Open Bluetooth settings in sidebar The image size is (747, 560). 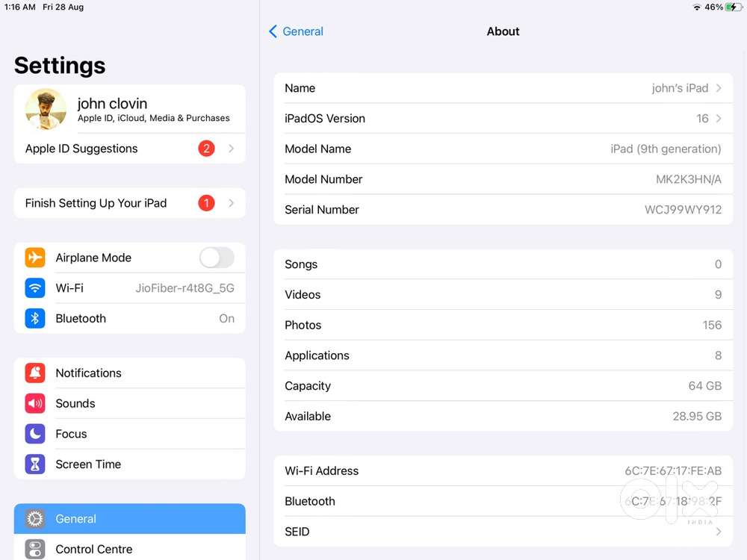point(129,319)
